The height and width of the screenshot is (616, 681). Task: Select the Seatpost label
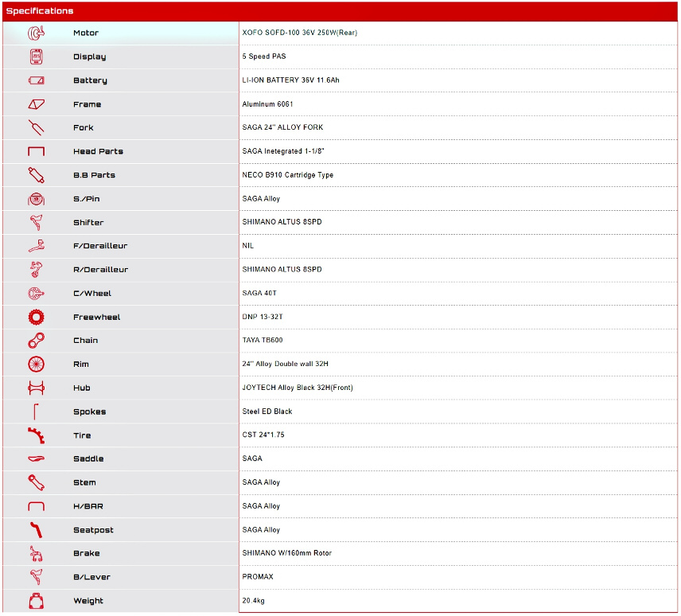click(x=93, y=530)
